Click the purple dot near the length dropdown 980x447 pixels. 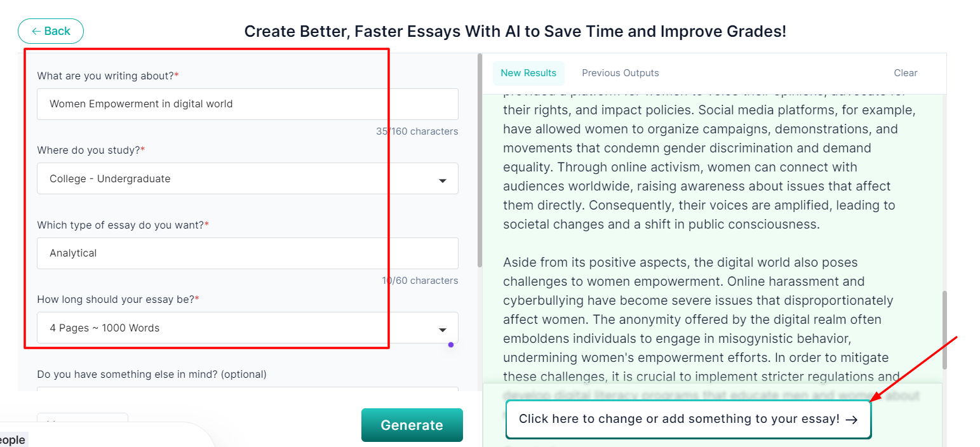point(451,345)
